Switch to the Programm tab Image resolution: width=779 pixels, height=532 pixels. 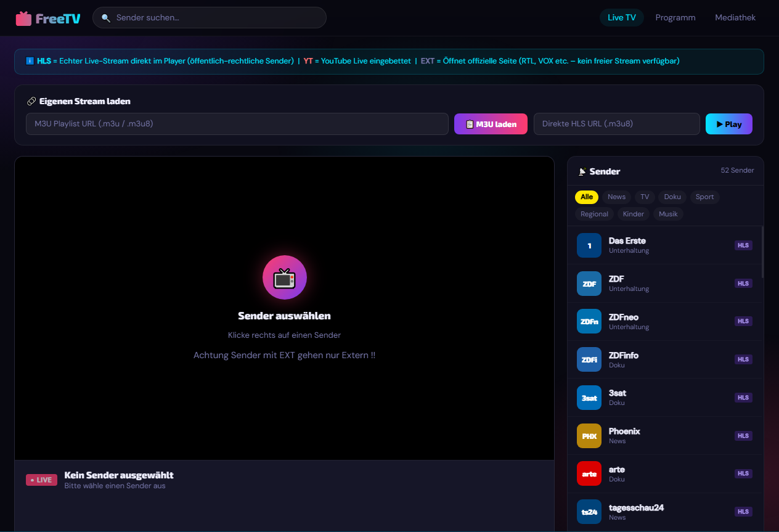(675, 18)
